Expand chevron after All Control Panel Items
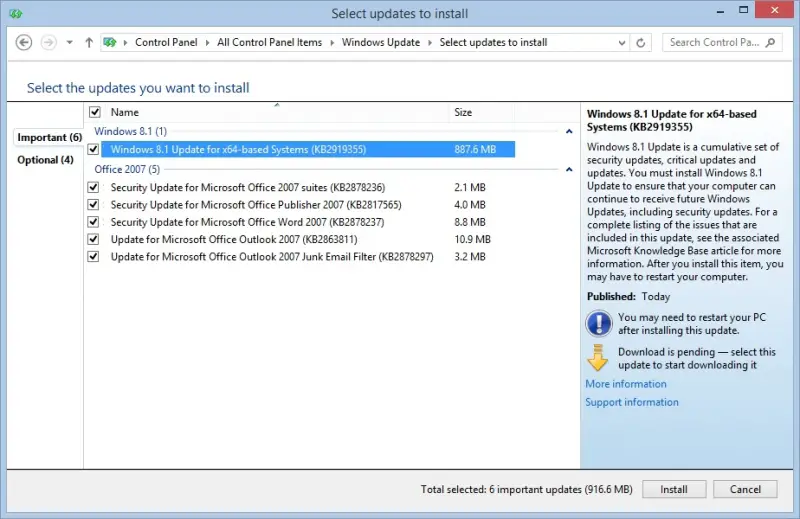This screenshot has width=800, height=519. [x=332, y=43]
